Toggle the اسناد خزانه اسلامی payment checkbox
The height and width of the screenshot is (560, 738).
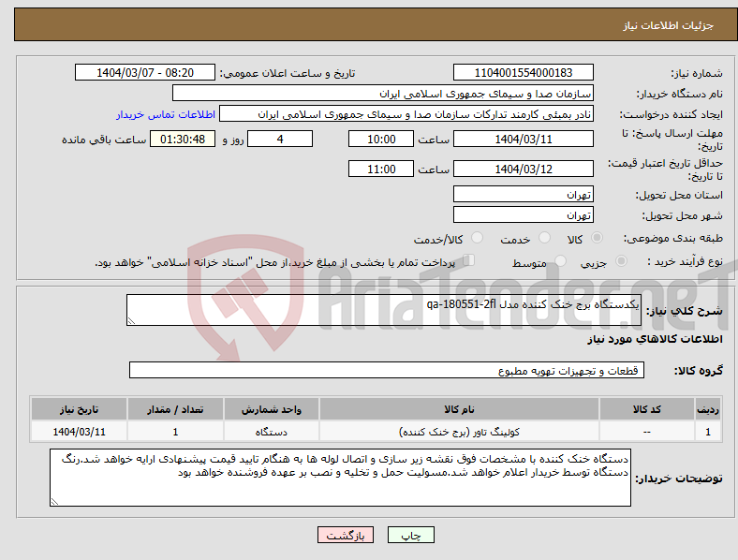click(469, 260)
